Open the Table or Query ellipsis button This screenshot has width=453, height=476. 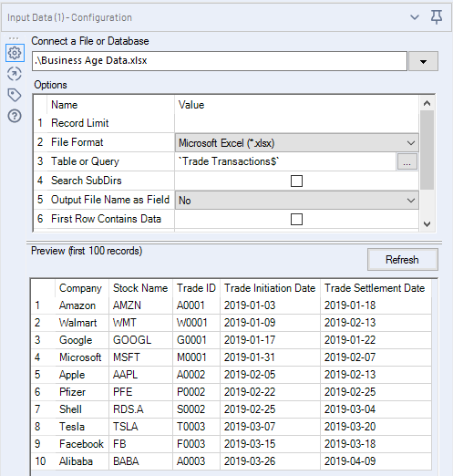(407, 161)
